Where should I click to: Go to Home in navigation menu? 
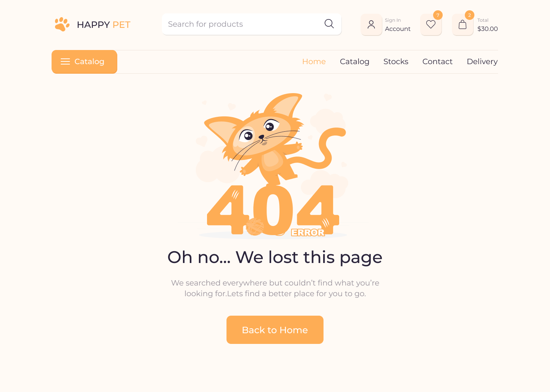click(x=314, y=61)
